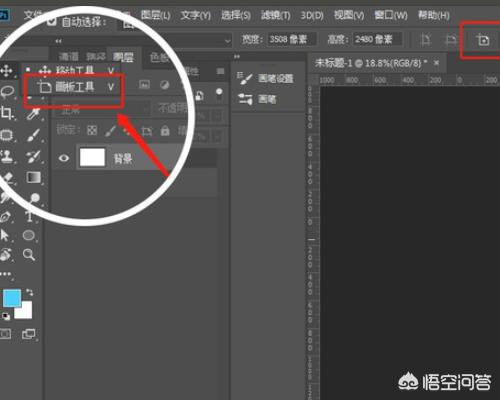500x400 pixels.
Task: Select the Brush tool in the toolbar
Action: [x=33, y=135]
